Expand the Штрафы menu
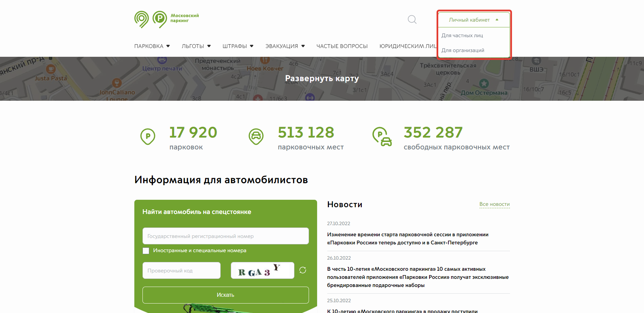644x313 pixels. [238, 46]
